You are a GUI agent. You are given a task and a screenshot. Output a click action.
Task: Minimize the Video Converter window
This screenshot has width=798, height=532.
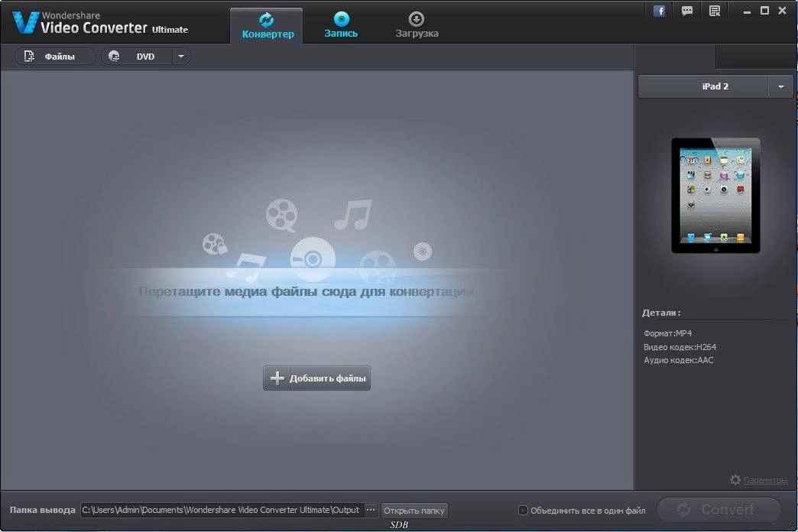pos(747,11)
